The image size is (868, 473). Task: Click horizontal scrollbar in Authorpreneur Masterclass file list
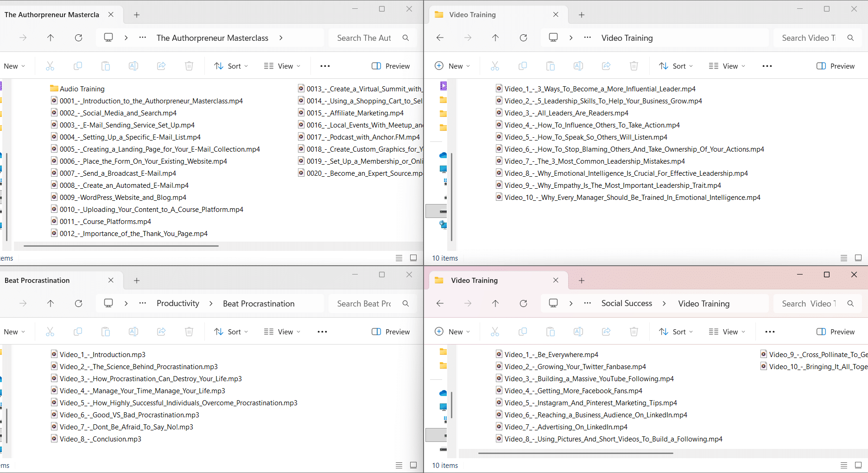121,246
